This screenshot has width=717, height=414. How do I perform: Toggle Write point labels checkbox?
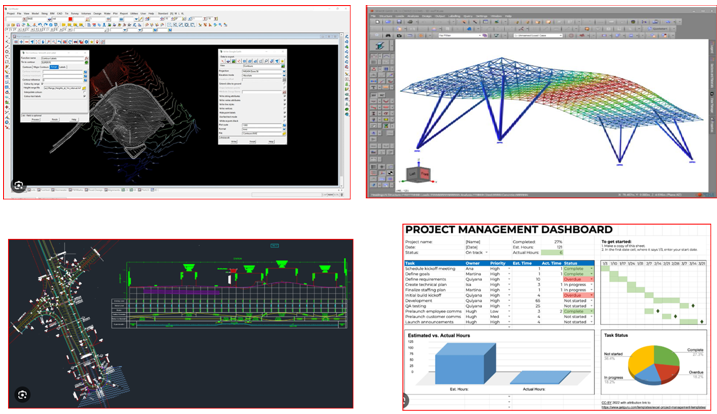click(x=284, y=113)
